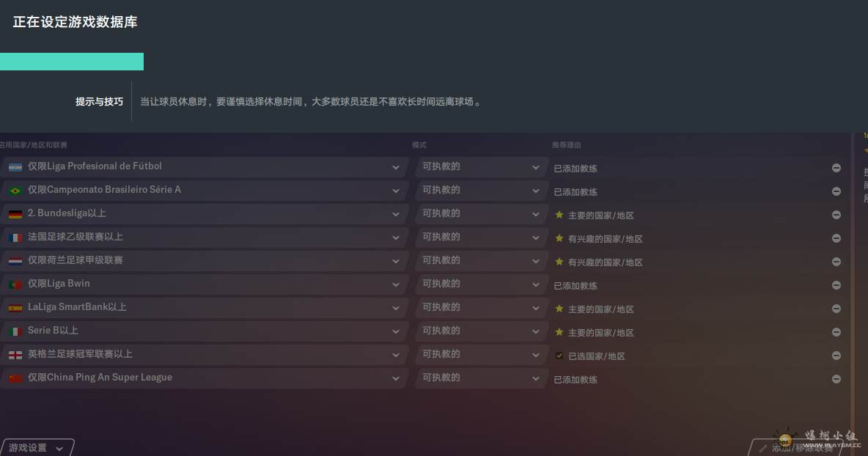This screenshot has width=868, height=456.
Task: Remove the Liga Profesional de Fútbol row
Action: coord(836,168)
